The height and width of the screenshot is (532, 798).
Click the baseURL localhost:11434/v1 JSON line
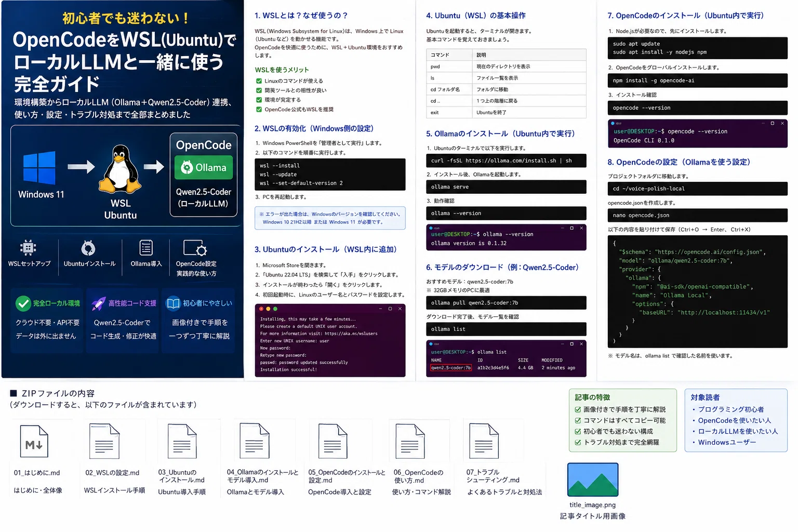pyautogui.click(x=704, y=313)
